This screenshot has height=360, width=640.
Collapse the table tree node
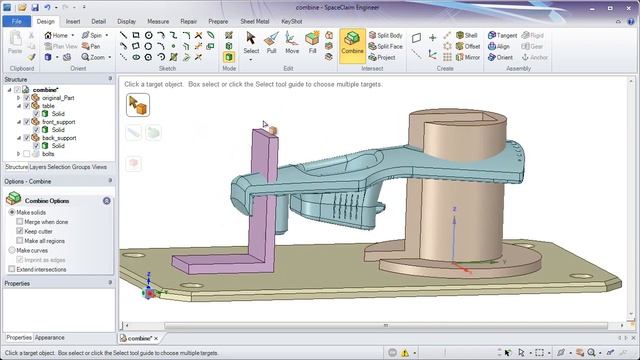pyautogui.click(x=18, y=106)
